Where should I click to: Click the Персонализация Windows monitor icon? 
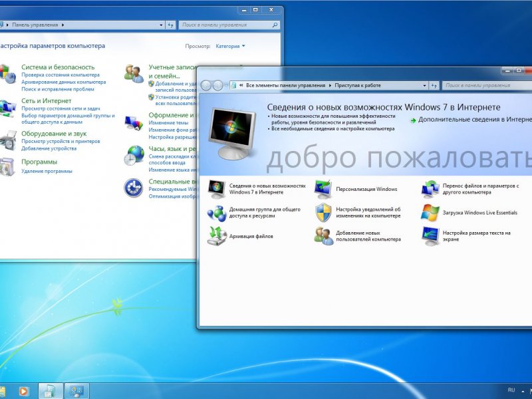click(x=323, y=190)
